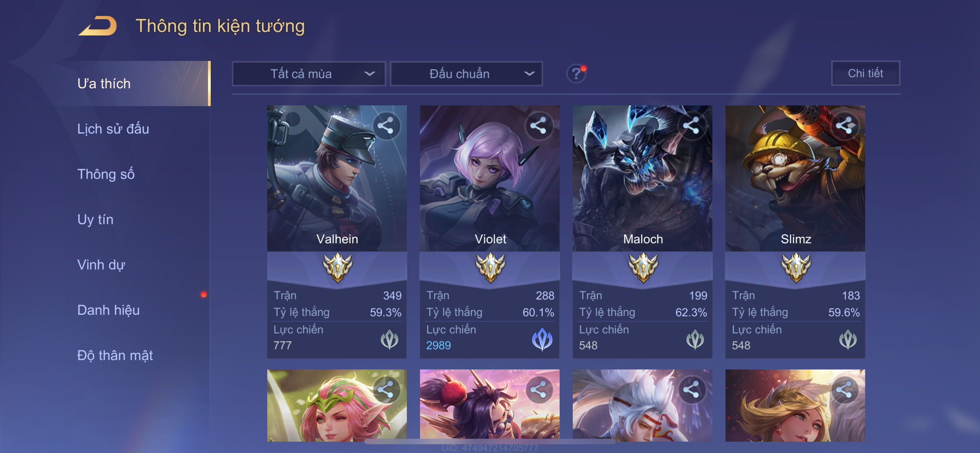Open the Đấu chuẩn mode dropdown
Image resolution: width=980 pixels, height=453 pixels.
pyautogui.click(x=467, y=73)
